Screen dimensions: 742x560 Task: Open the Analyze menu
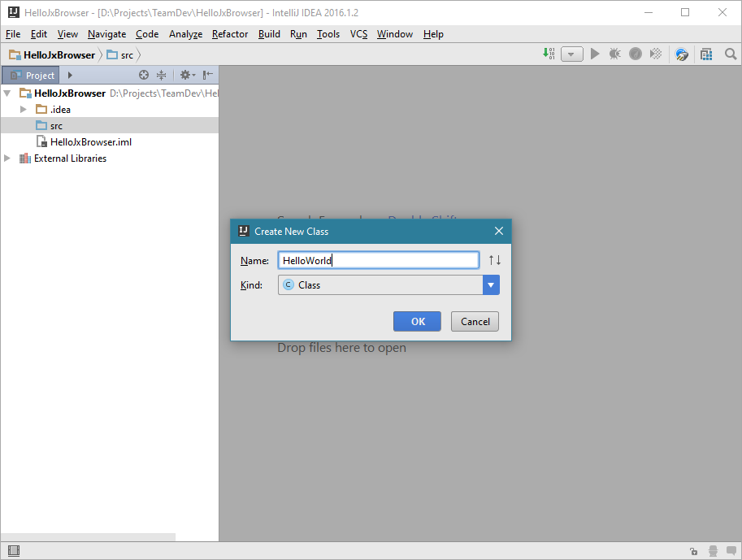[x=185, y=34]
